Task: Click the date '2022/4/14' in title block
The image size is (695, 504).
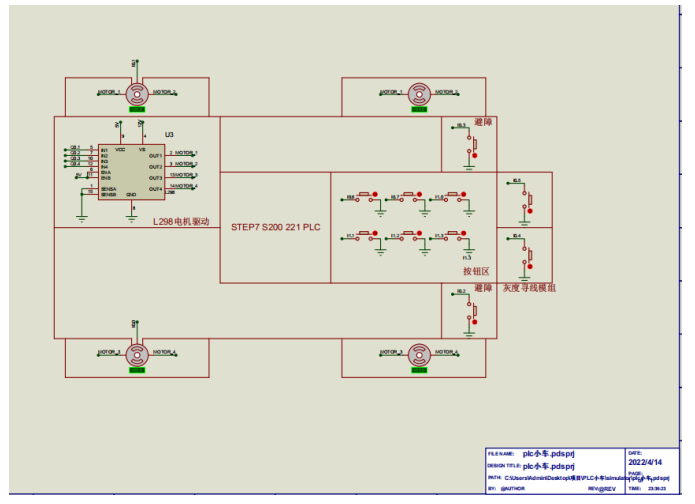Action: pyautogui.click(x=645, y=462)
